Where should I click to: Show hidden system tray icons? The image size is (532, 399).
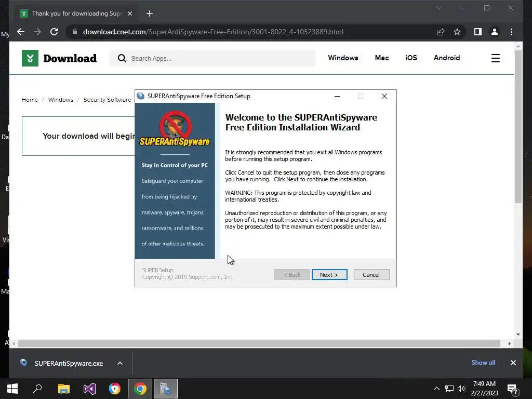436,389
